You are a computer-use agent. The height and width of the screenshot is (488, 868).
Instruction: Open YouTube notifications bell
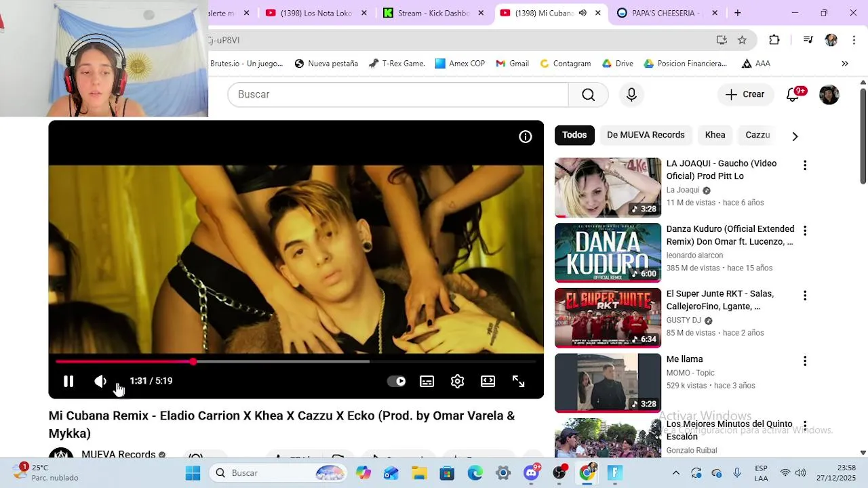coord(793,94)
